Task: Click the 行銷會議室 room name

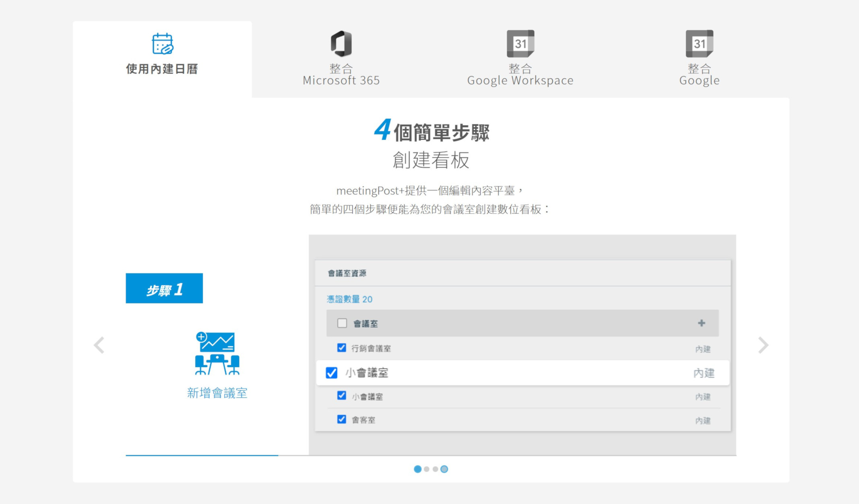Action: point(371,348)
